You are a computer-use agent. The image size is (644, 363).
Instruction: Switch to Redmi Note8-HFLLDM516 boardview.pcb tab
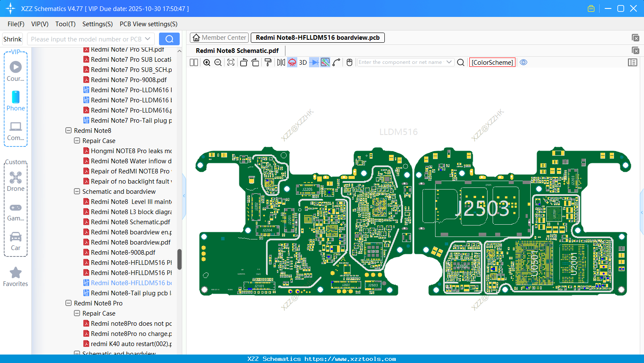tap(318, 38)
